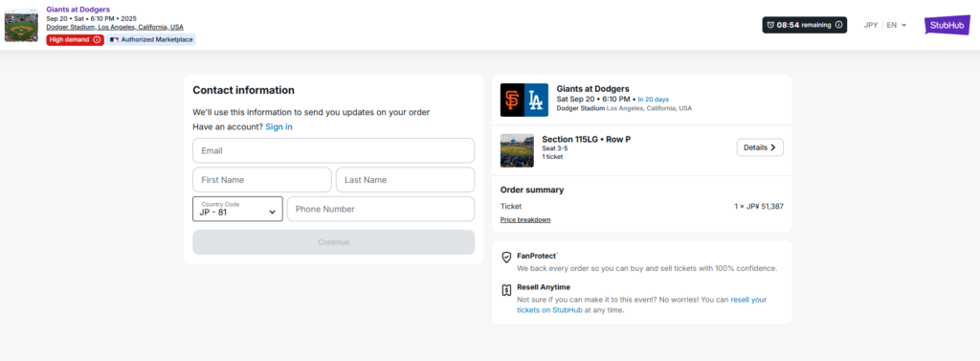
Task: Click the Dodger Stadium, Los Angeles address link
Action: point(115,27)
